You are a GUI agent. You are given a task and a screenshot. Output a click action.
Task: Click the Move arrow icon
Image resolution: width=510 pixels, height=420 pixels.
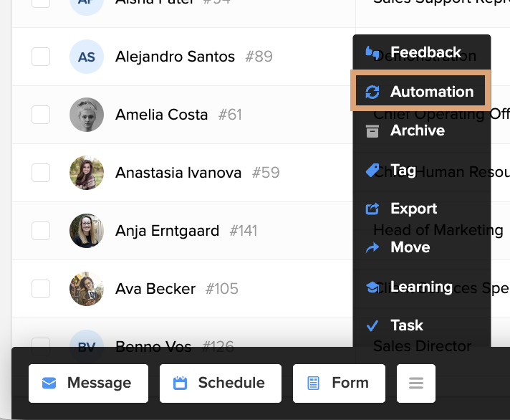[372, 247]
